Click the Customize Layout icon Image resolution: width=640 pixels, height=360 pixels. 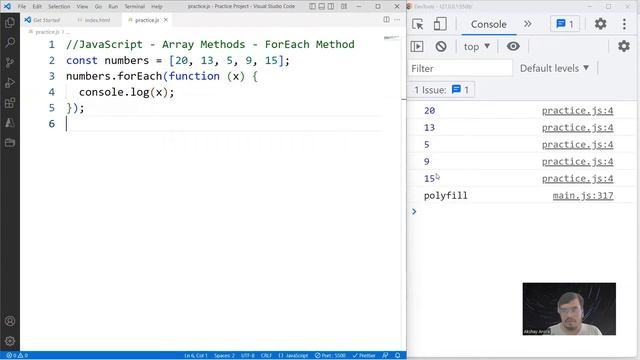[344, 7]
